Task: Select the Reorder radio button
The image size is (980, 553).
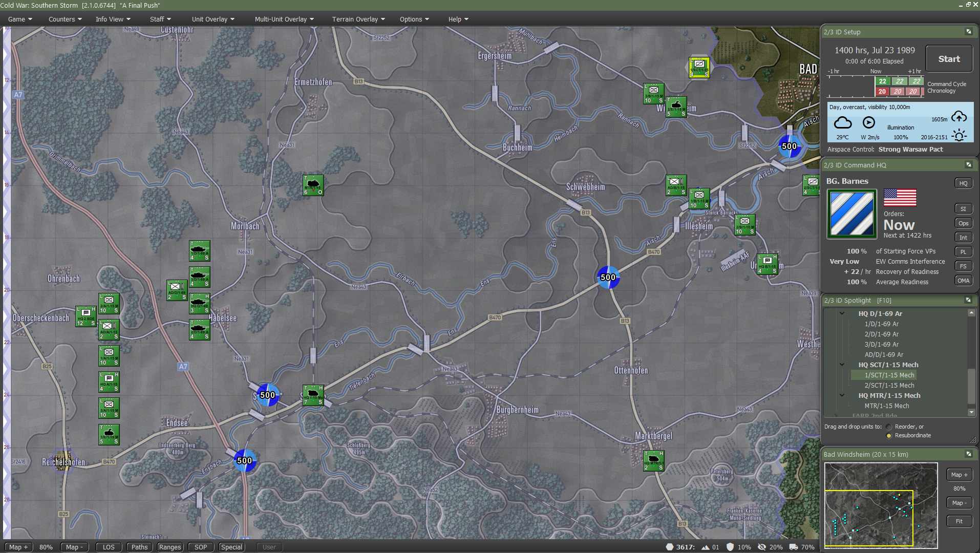Action: click(889, 427)
